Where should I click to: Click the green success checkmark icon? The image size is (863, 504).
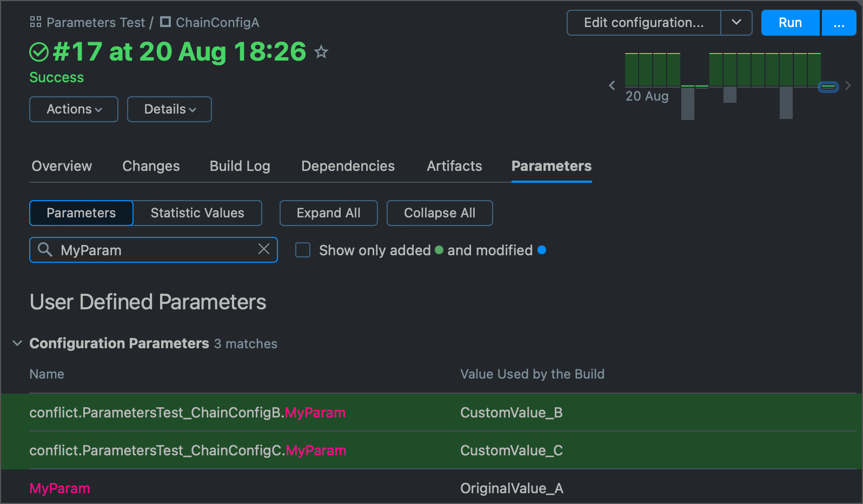tap(39, 52)
